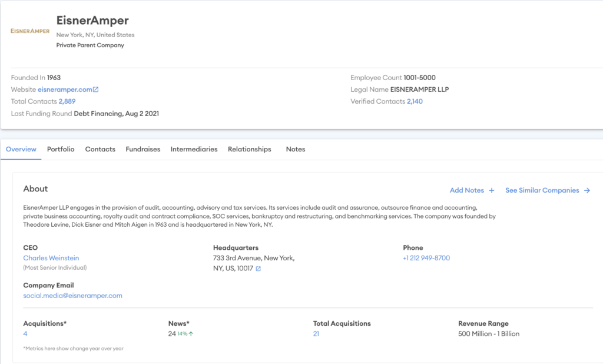
Task: Click the Private Parent Company label
Action: tap(90, 45)
